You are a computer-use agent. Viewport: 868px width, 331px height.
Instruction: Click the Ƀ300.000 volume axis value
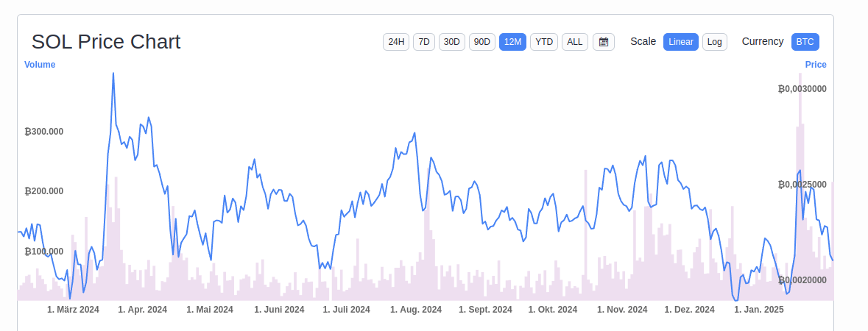click(x=43, y=132)
